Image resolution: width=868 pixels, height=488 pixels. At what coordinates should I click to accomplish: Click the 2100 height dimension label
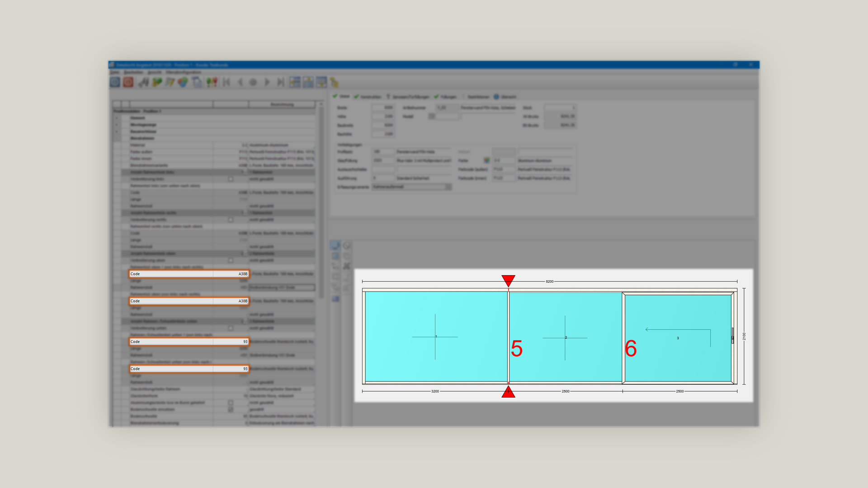click(x=744, y=336)
